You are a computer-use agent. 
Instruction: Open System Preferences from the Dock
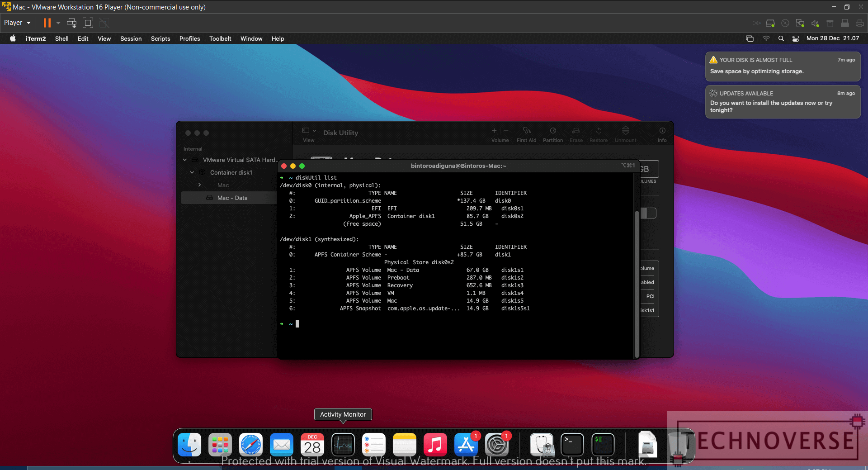pos(497,445)
